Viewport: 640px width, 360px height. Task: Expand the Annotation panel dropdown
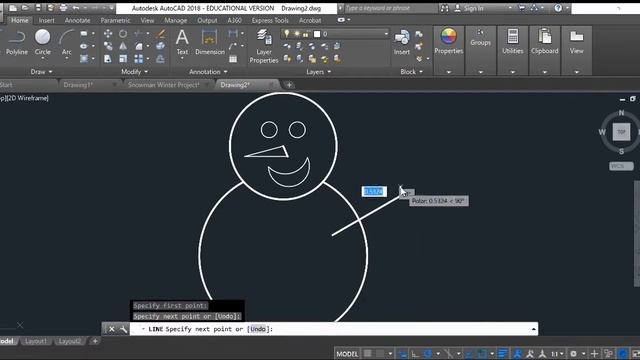208,72
